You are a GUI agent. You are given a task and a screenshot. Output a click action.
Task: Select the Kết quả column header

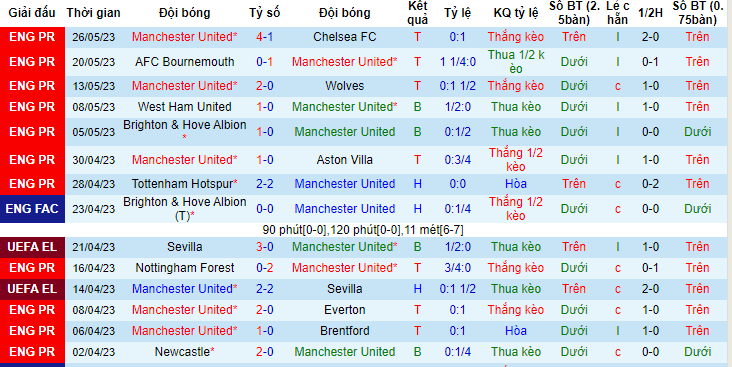[417, 13]
